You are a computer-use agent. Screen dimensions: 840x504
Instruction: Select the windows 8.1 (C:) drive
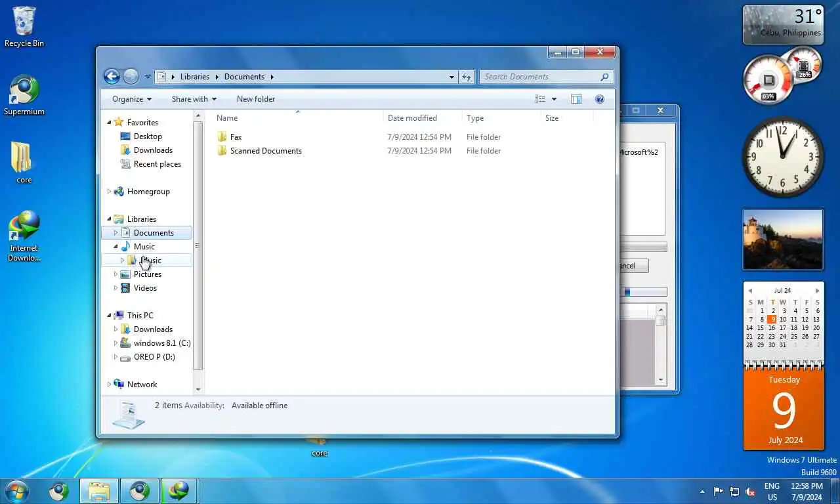[x=162, y=343]
